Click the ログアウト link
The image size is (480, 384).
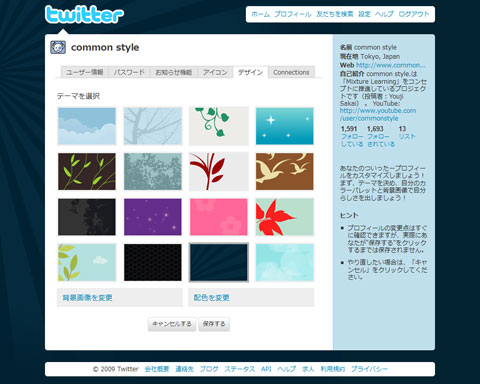(414, 14)
